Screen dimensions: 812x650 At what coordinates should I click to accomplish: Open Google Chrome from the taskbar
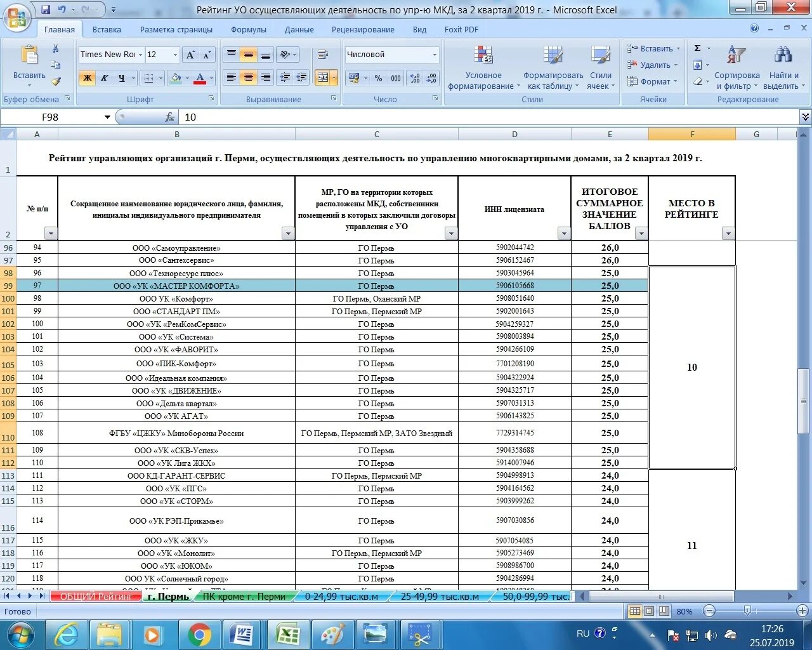click(199, 634)
